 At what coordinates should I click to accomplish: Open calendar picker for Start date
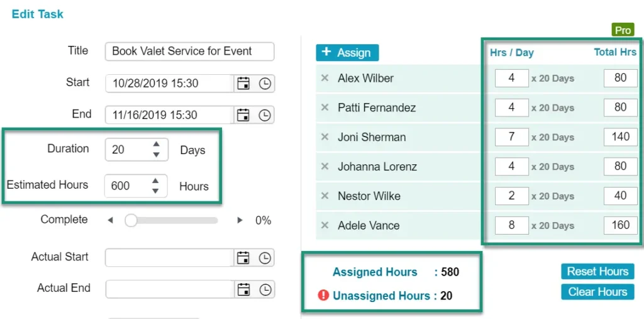(243, 83)
